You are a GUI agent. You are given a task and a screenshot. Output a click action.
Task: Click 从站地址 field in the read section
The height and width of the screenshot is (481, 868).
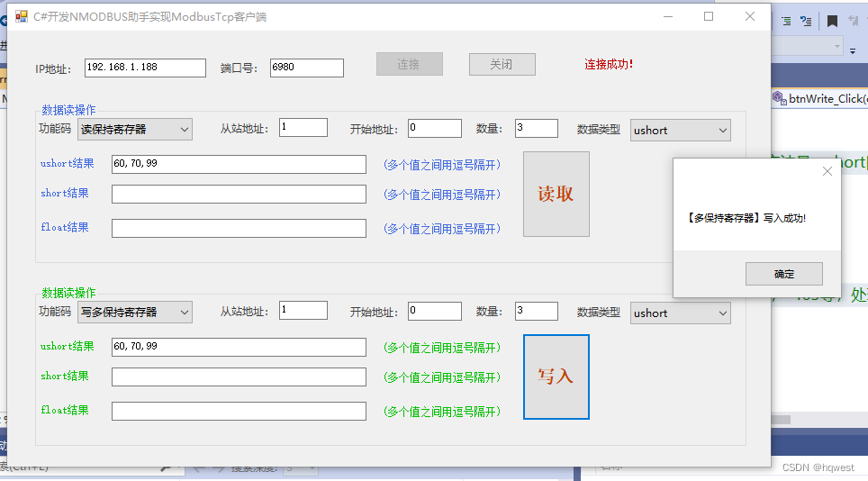303,127
